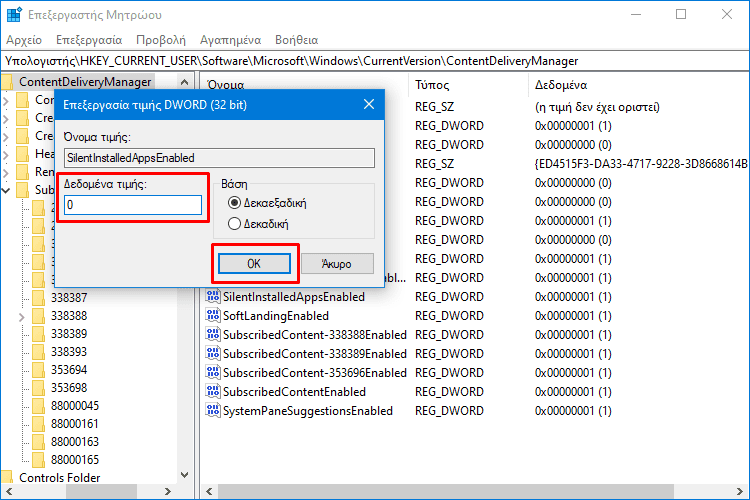Click the {ED4515F3-DA33-4717... data cell
Image resolution: width=750 pixels, height=500 pixels.
click(x=641, y=164)
